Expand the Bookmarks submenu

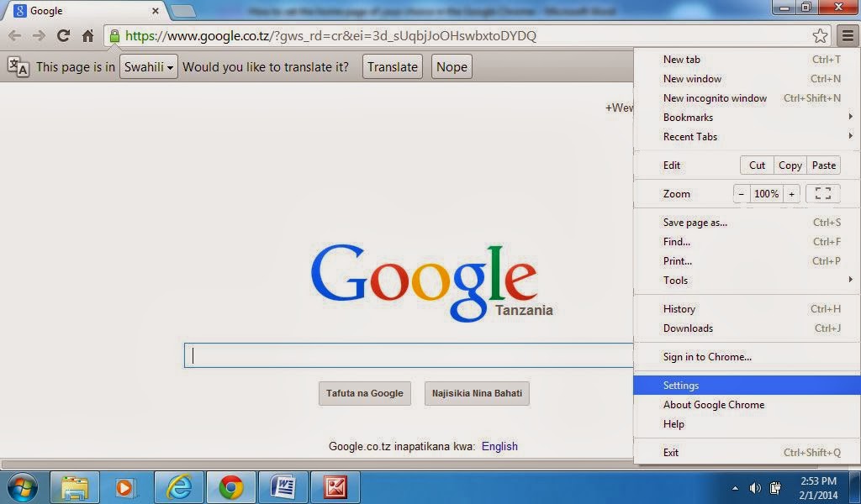(x=747, y=118)
